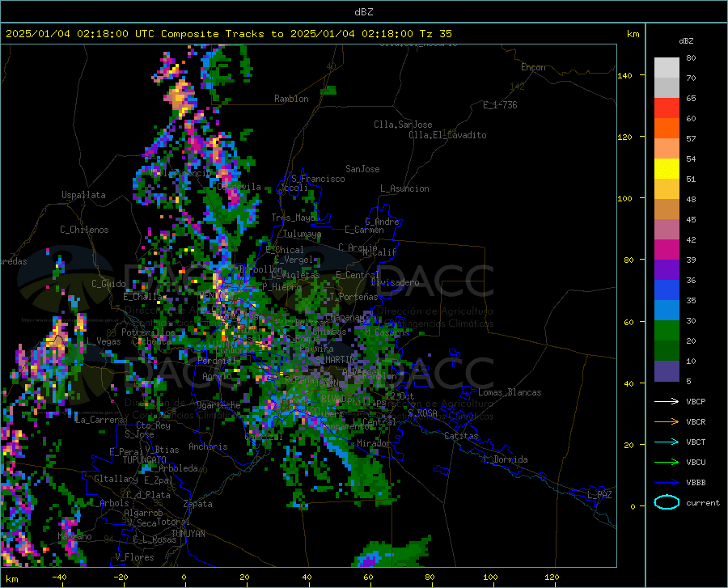
Task: Click the 'VBCT' legend label
Action: pos(696,442)
